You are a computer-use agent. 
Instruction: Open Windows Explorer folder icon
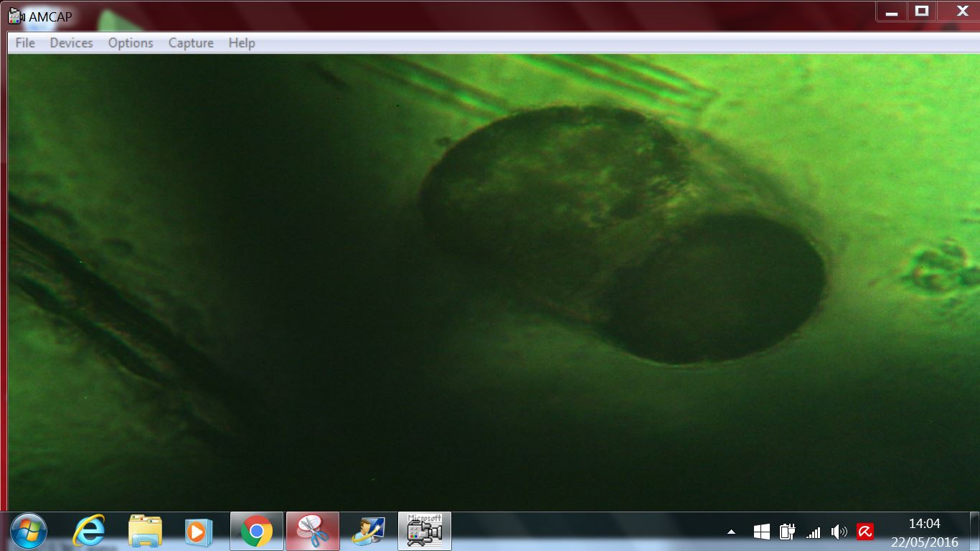pyautogui.click(x=145, y=532)
